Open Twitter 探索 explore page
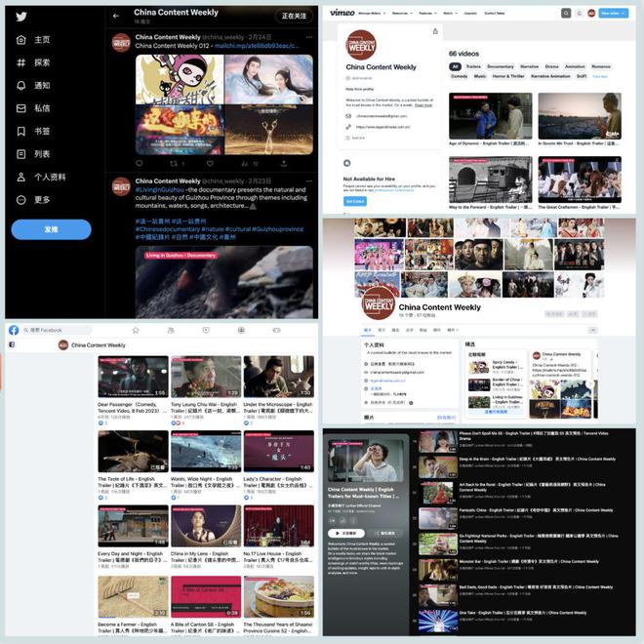Viewport: 644px width, 644px height. 33,62
